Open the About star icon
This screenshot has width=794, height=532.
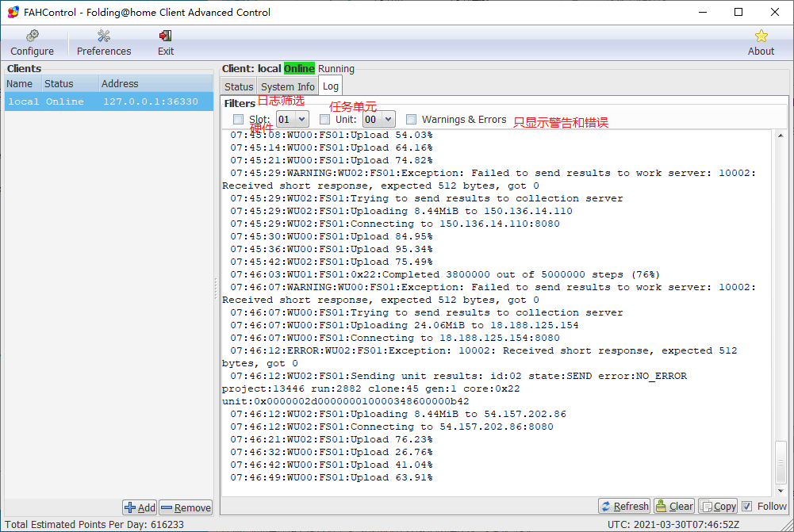[761, 36]
